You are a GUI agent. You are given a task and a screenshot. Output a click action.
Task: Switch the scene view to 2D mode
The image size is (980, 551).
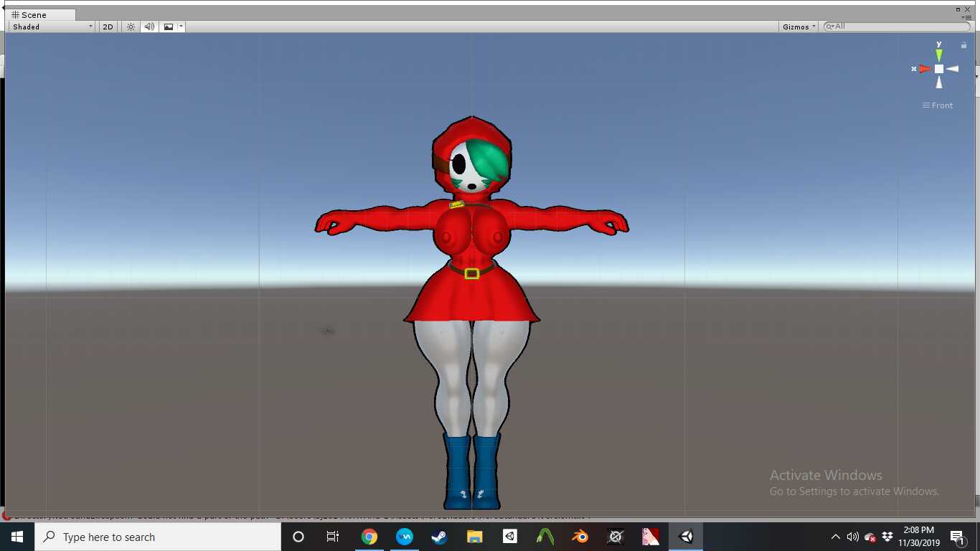[x=108, y=27]
